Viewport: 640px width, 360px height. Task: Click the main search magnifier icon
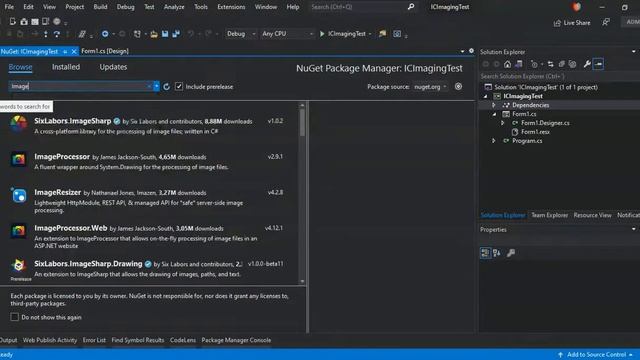(x=411, y=7)
